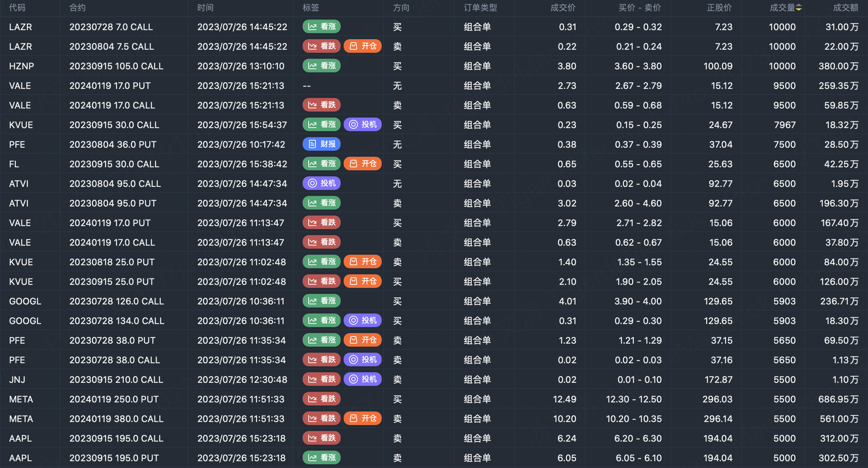The image size is (868, 468).
Task: Click the 标签 column header
Action: coord(311,8)
